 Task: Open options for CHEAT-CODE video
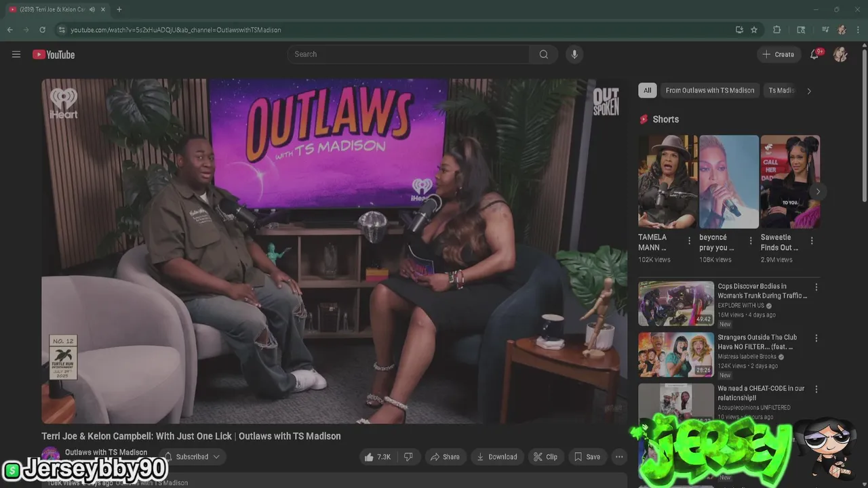[x=816, y=390]
